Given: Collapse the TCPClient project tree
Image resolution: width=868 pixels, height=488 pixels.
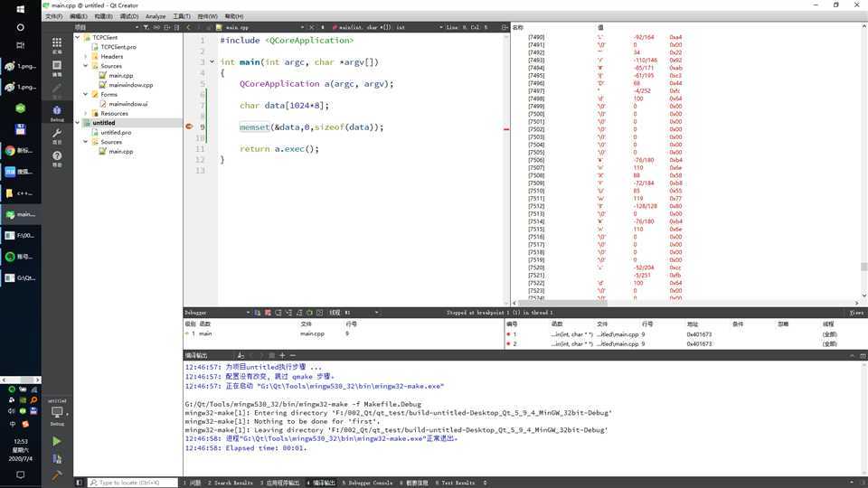Looking at the screenshot, I should [x=78, y=37].
